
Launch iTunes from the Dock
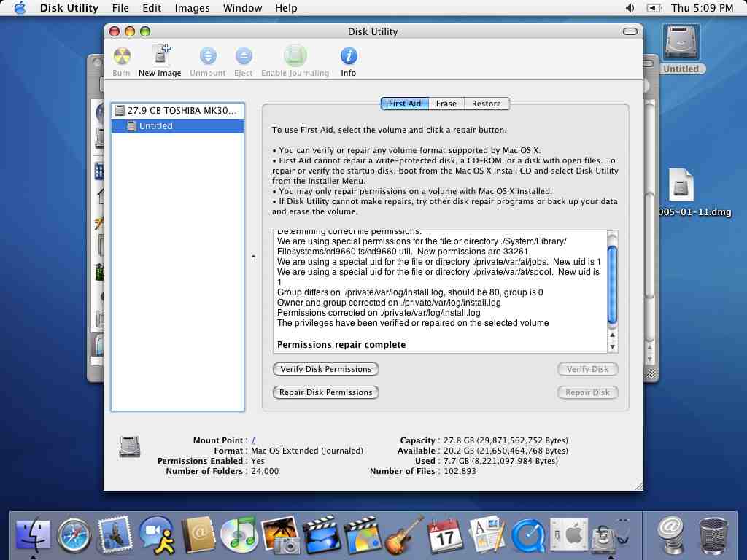239,535
